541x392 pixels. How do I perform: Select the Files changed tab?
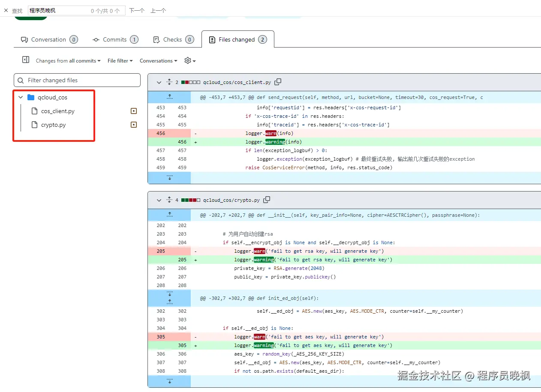tap(237, 39)
